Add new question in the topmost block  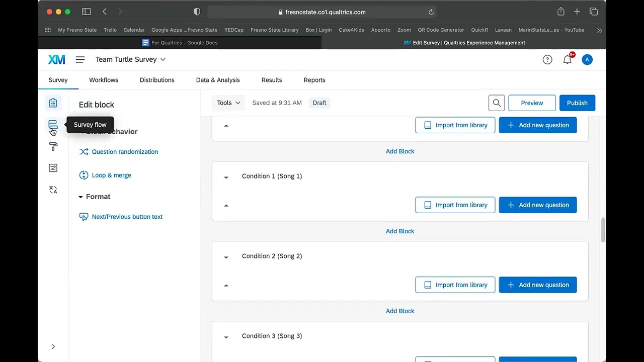(538, 125)
